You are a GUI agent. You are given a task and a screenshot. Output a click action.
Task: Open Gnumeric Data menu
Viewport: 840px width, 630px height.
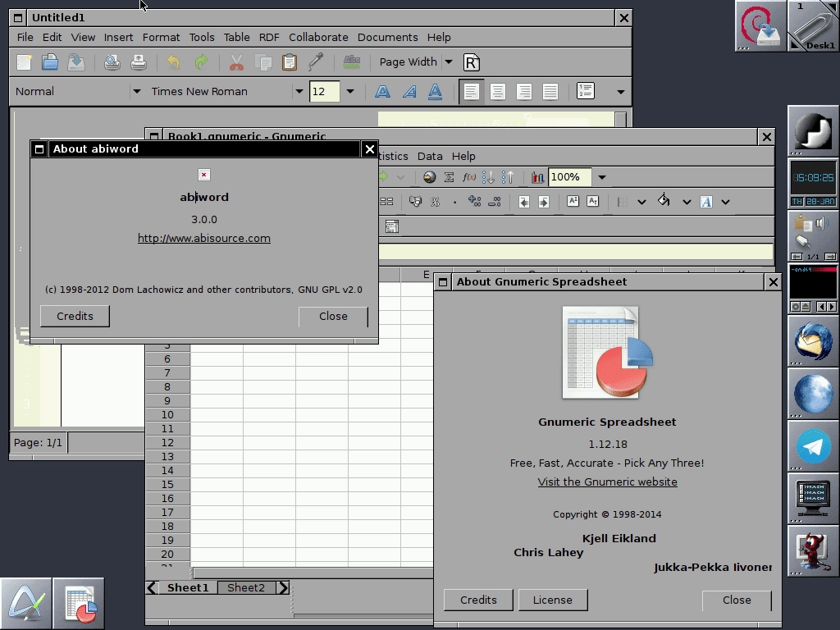coord(430,157)
